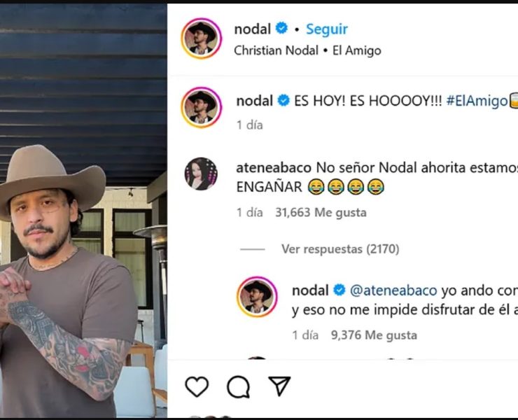
Task: Like the post with the heart icon
Action: 197,386
